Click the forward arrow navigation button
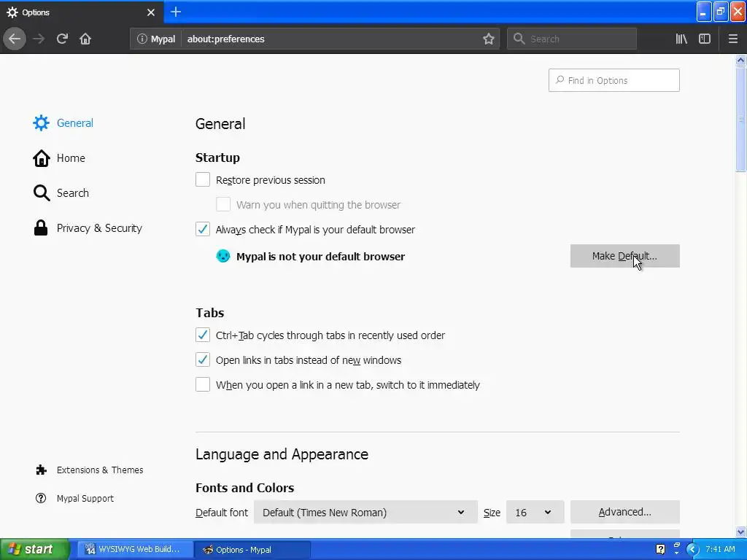This screenshot has height=560, width=747. (39, 39)
